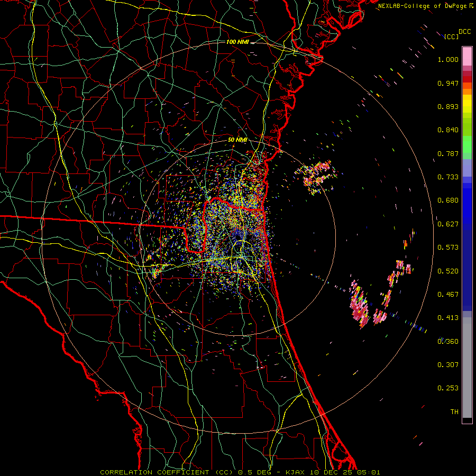The image size is (476, 476).
Task: Pick the light pink band of the color bar
Action: 467,56
